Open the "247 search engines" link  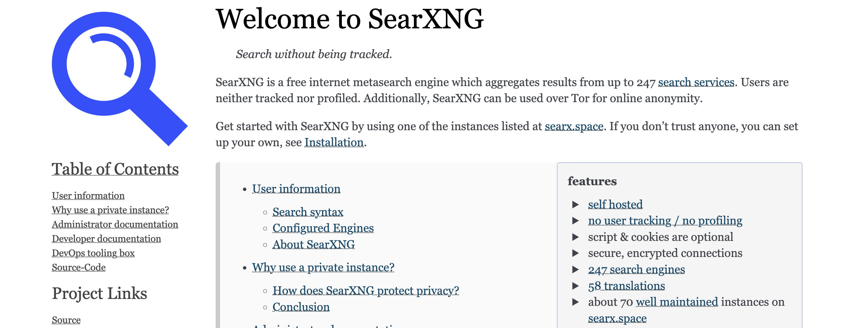click(x=636, y=270)
